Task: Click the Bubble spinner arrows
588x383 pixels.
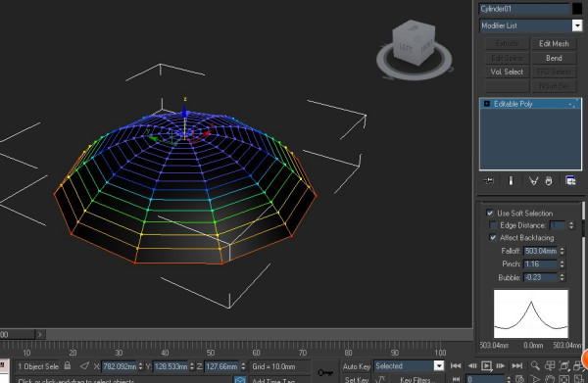Action: coord(562,277)
